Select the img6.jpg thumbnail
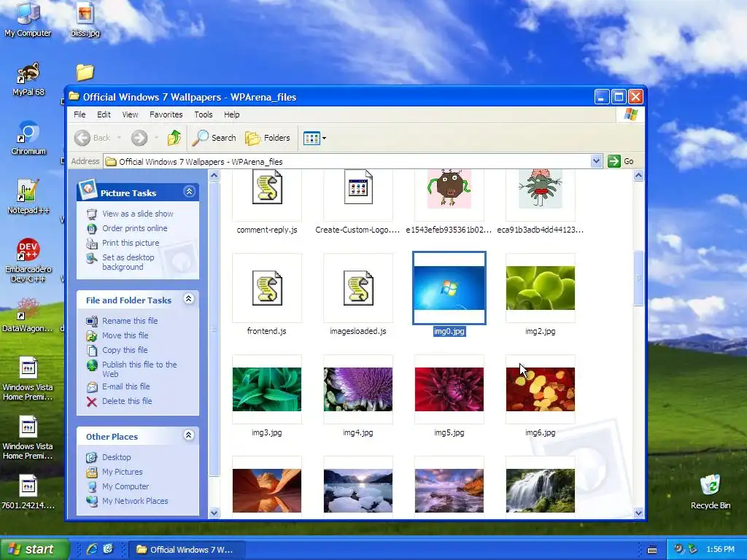The image size is (747, 560). [x=541, y=389]
